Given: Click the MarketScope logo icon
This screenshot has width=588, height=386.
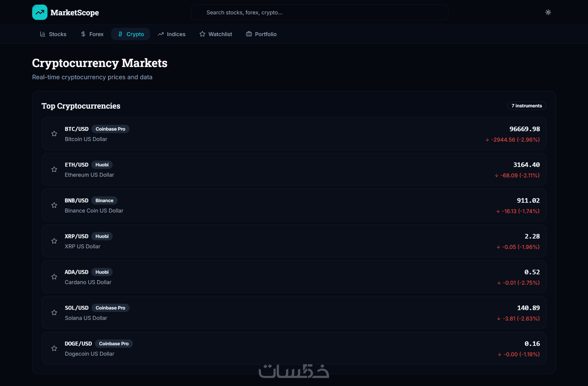Looking at the screenshot, I should click(x=40, y=12).
